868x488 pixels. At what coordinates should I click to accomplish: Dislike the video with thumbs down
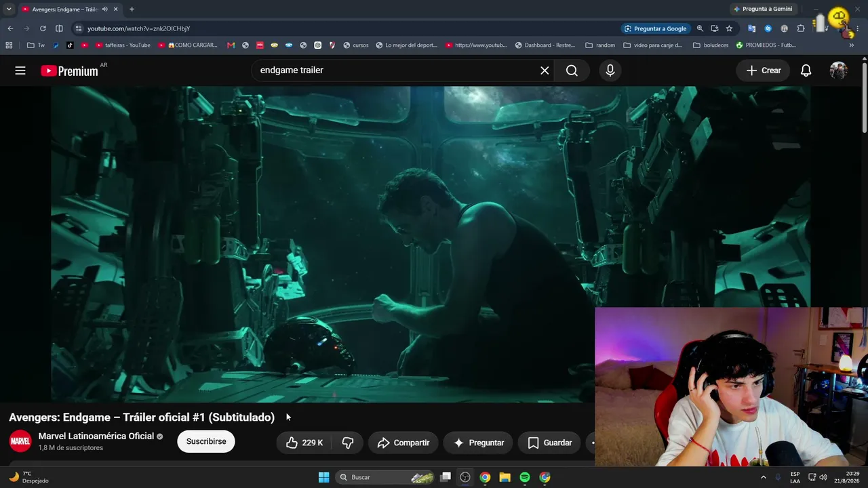point(348,443)
